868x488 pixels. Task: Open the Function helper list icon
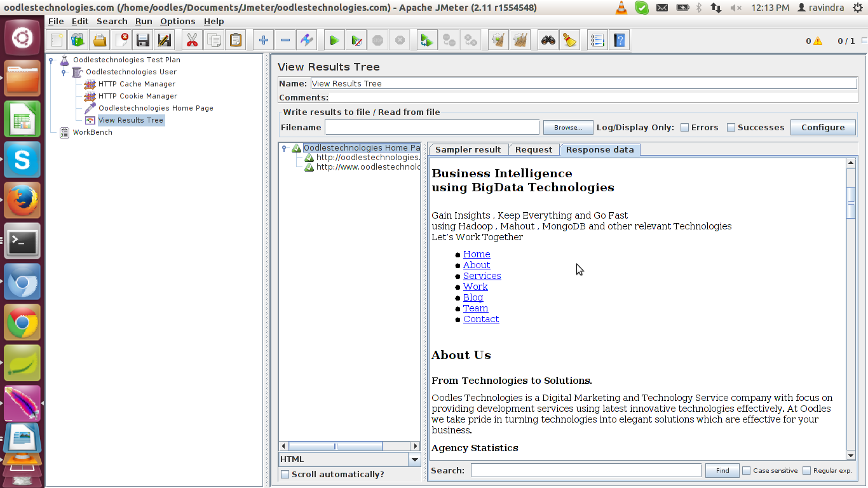pyautogui.click(x=597, y=41)
